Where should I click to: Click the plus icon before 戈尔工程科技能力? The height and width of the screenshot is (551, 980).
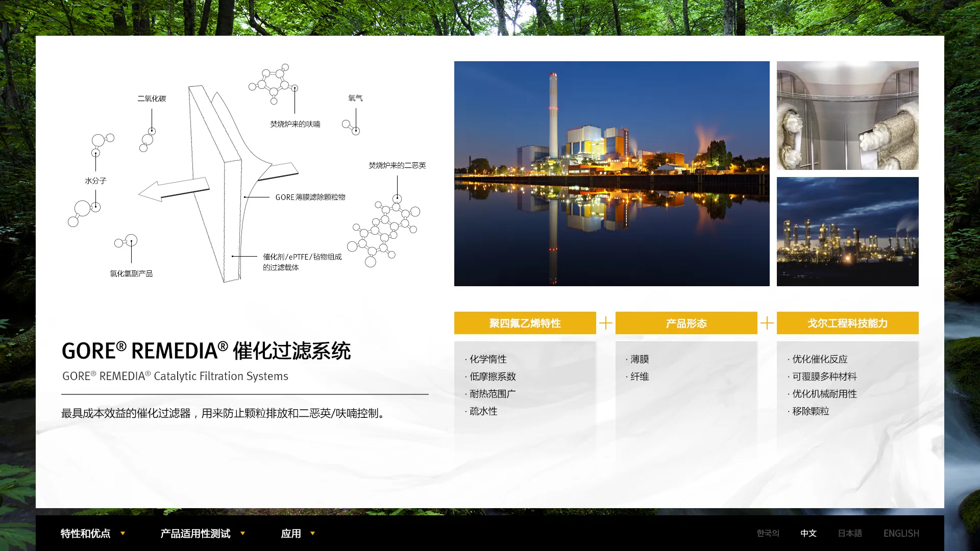[767, 323]
